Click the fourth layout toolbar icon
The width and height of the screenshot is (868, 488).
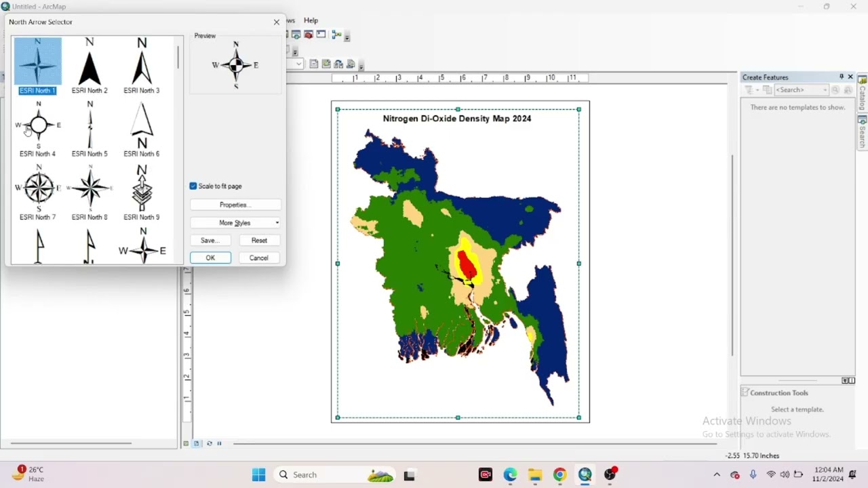click(x=351, y=64)
